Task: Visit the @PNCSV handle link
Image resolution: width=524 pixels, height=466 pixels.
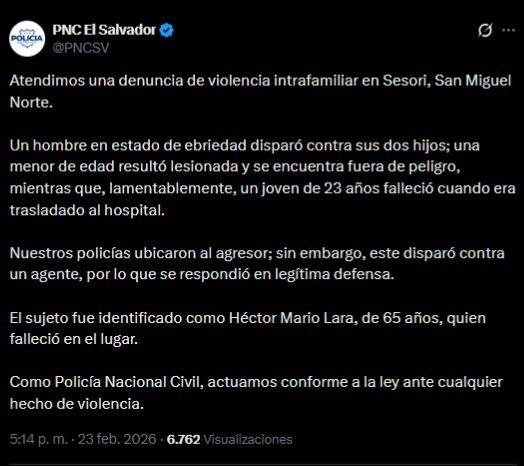Action: [x=81, y=48]
